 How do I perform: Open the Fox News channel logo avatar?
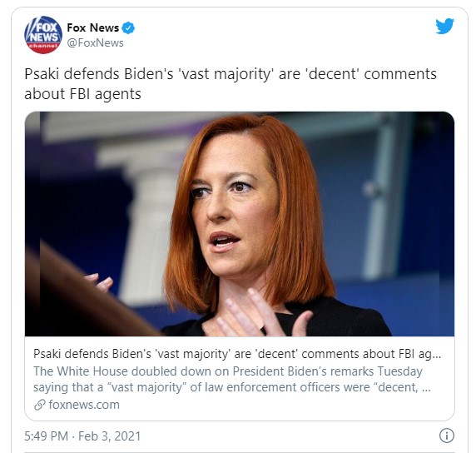click(43, 35)
